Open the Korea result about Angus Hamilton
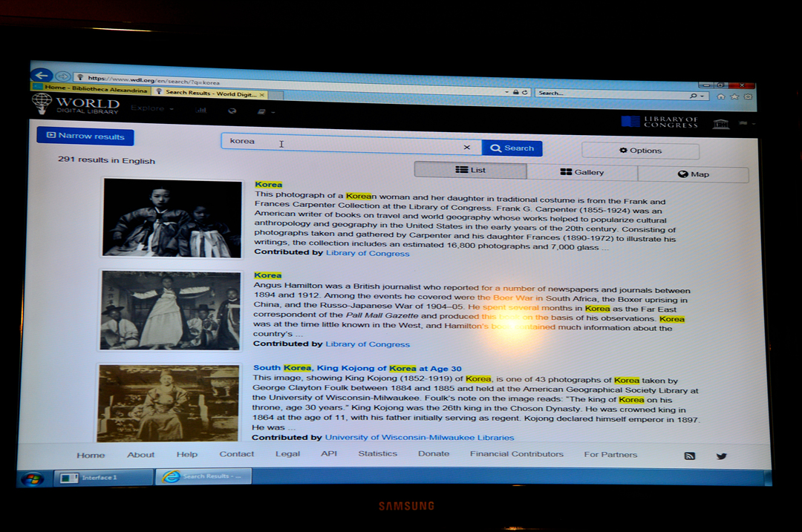The width and height of the screenshot is (802, 532). click(x=267, y=275)
